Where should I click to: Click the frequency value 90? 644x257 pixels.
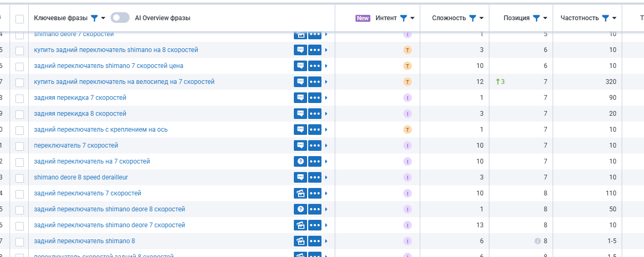[x=613, y=98]
